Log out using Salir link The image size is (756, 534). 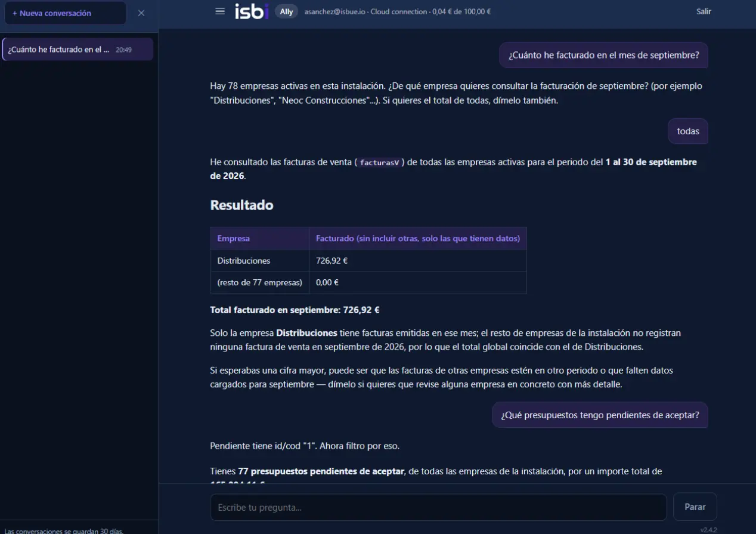704,11
